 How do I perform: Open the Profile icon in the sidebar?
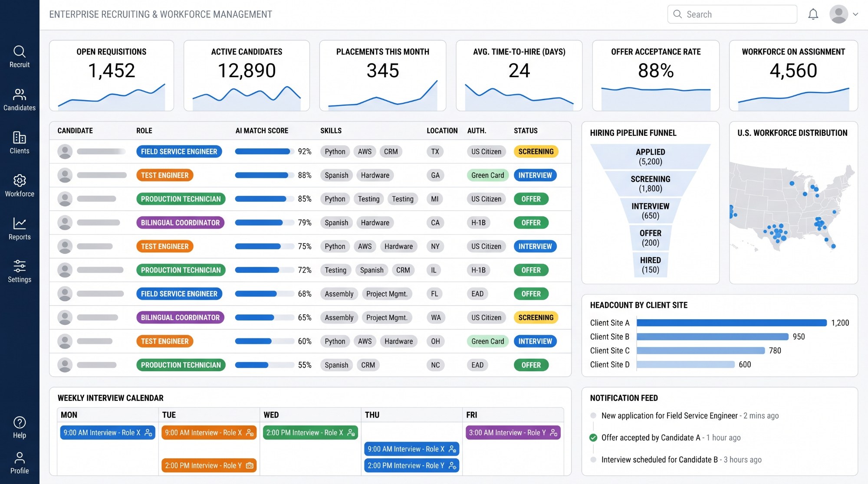(x=20, y=458)
